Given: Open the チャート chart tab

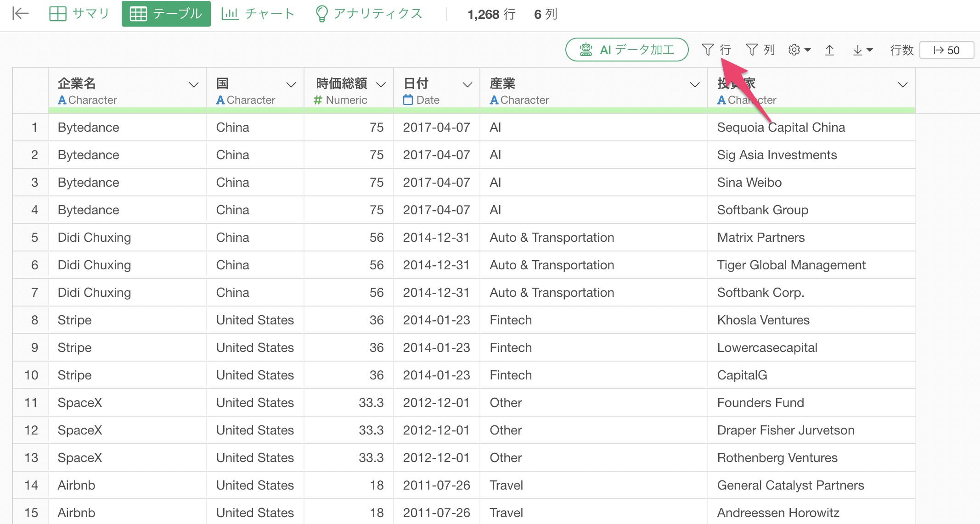Looking at the screenshot, I should [258, 14].
